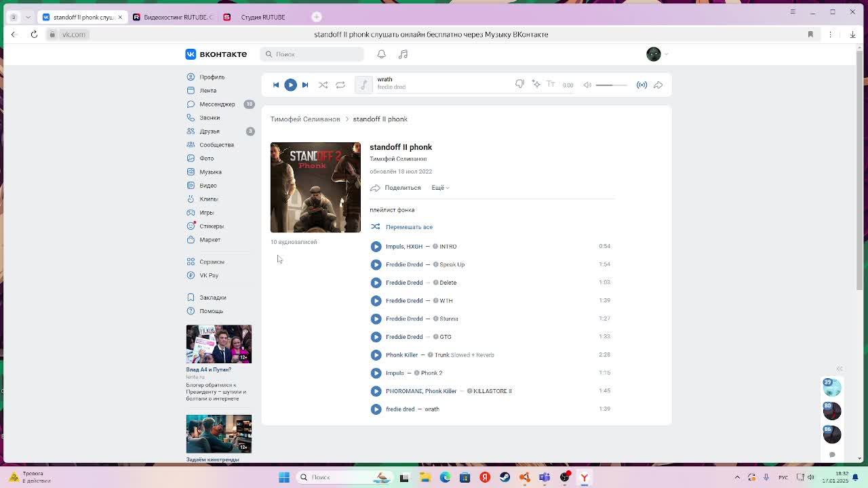Play Trunk Slowed + Reverb

pos(376,355)
